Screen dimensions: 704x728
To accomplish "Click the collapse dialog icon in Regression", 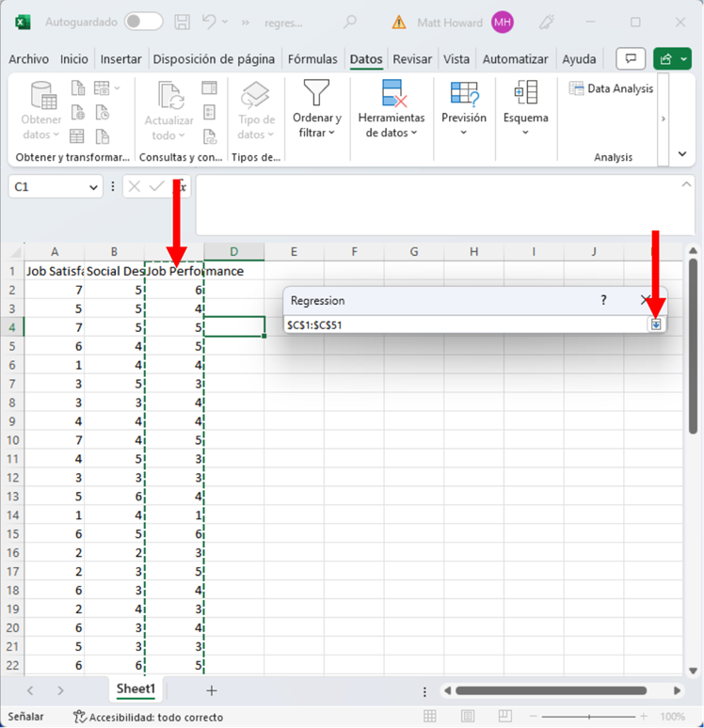I will pyautogui.click(x=656, y=324).
